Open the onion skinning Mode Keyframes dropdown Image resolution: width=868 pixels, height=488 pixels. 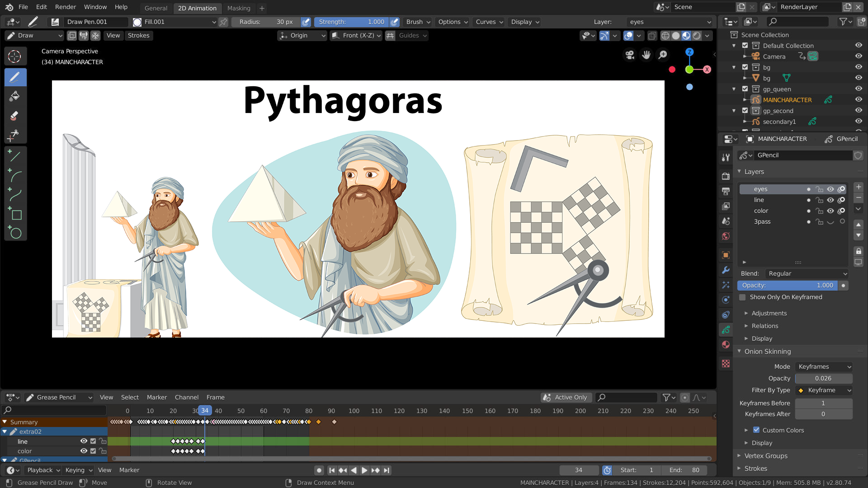pos(824,367)
